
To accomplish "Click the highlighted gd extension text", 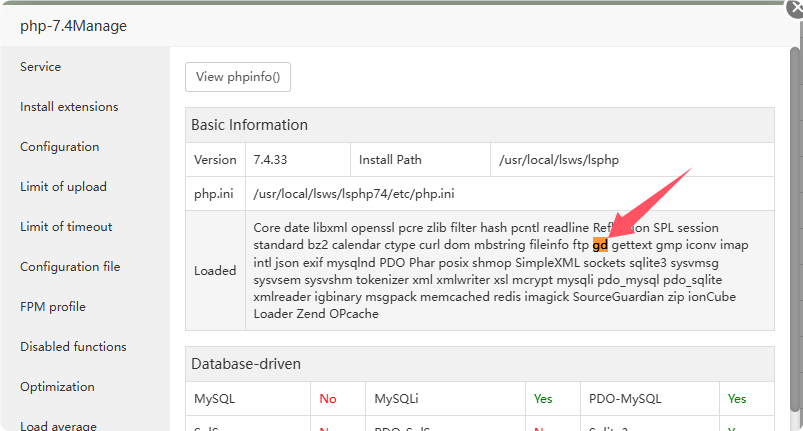I will click(600, 245).
